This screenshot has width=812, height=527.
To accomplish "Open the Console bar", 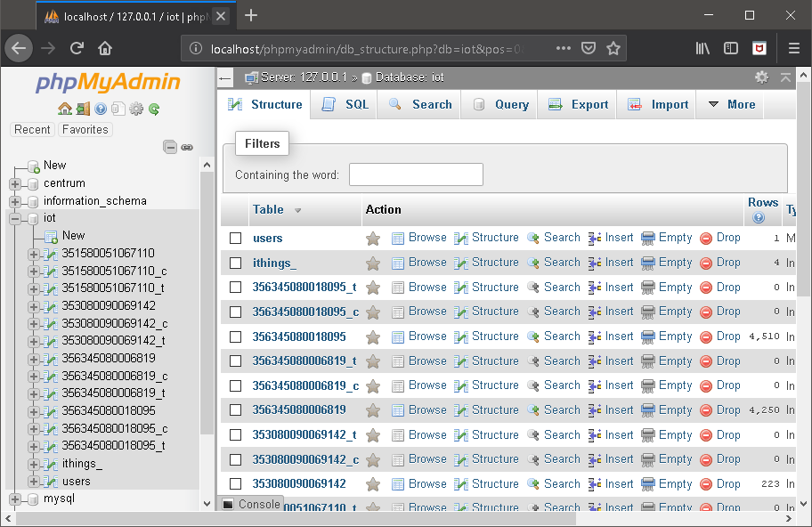I will 252,504.
